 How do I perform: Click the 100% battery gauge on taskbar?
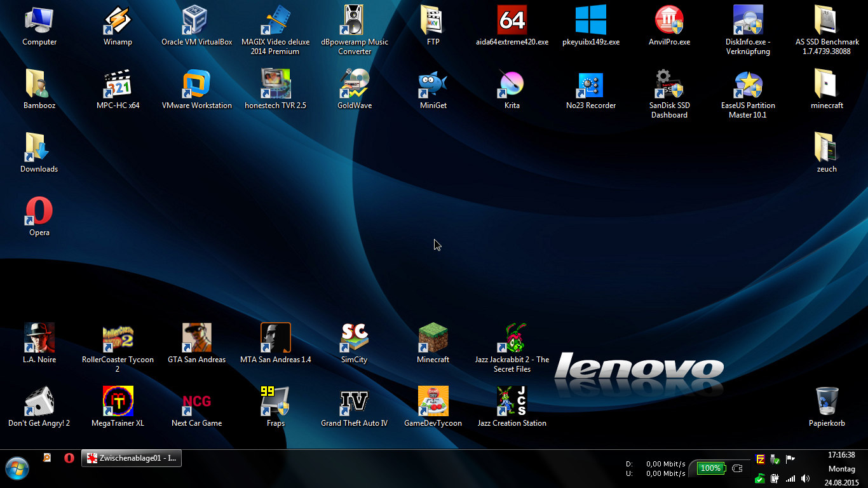tap(710, 468)
